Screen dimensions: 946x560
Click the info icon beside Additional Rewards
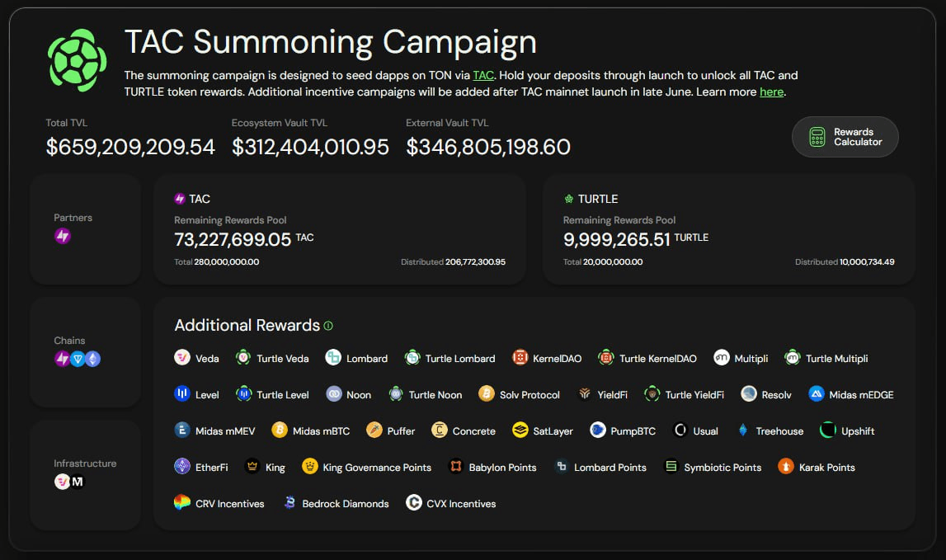(x=328, y=326)
